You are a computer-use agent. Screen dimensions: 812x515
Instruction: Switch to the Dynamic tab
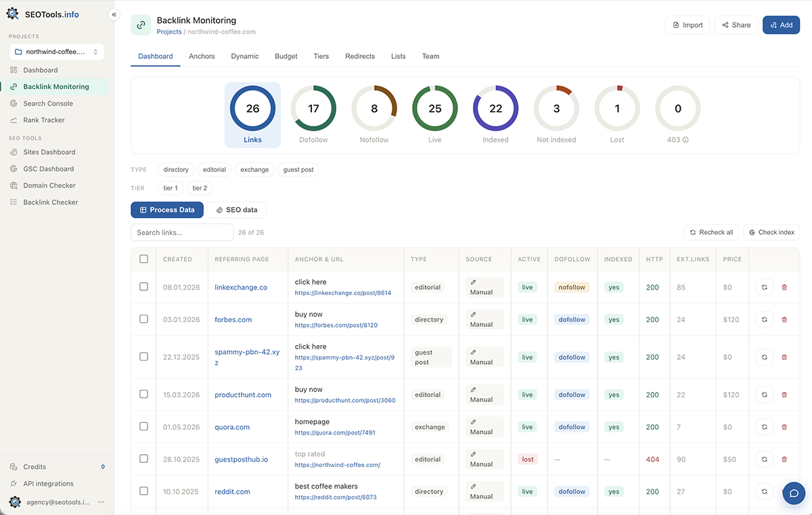(245, 56)
